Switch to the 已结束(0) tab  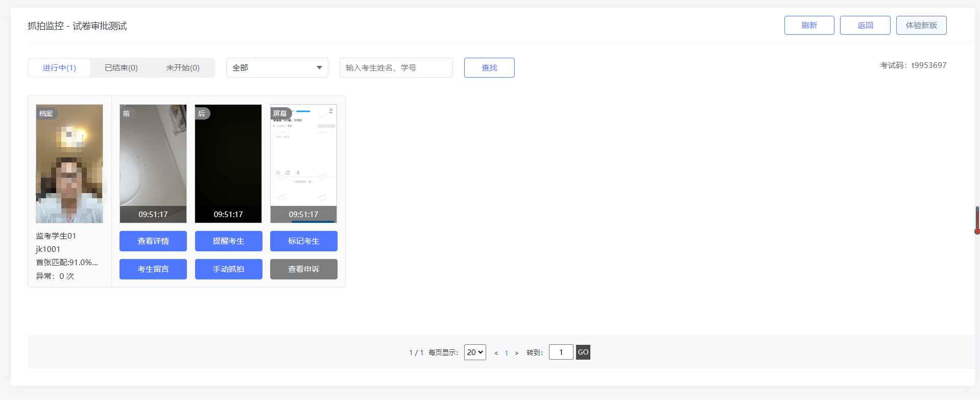[x=121, y=68]
